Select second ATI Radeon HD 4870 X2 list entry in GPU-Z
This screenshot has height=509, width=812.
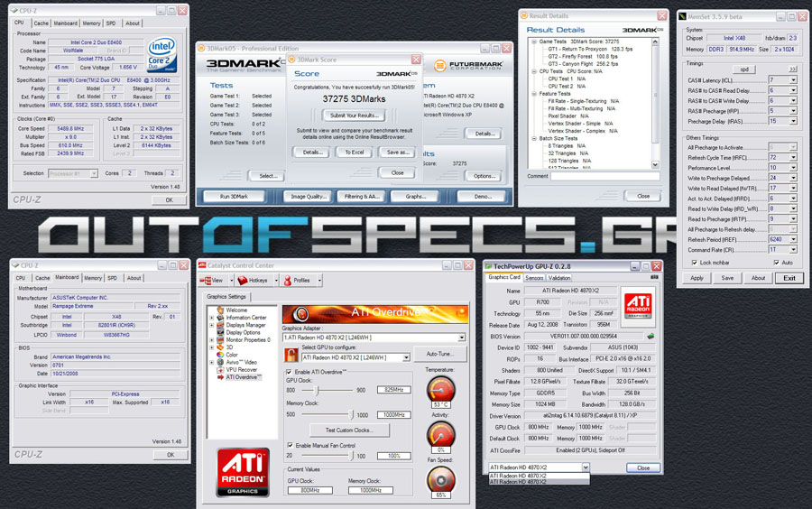539,482
